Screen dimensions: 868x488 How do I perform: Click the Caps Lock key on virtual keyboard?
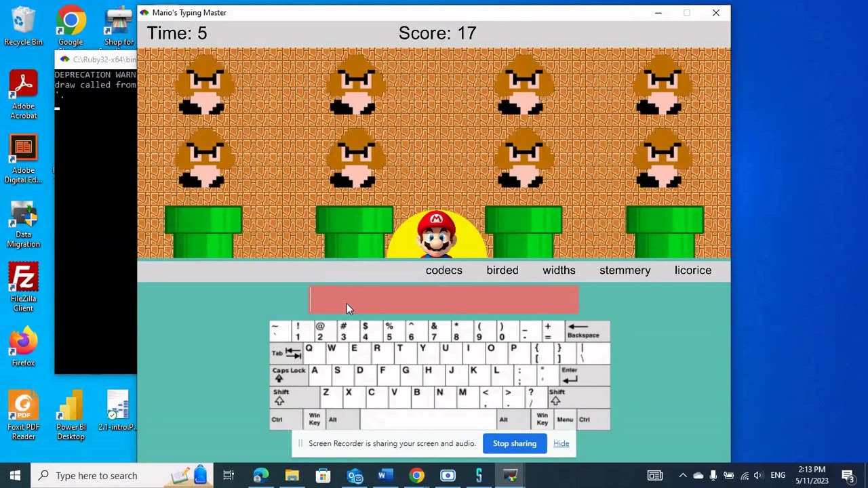tap(288, 375)
